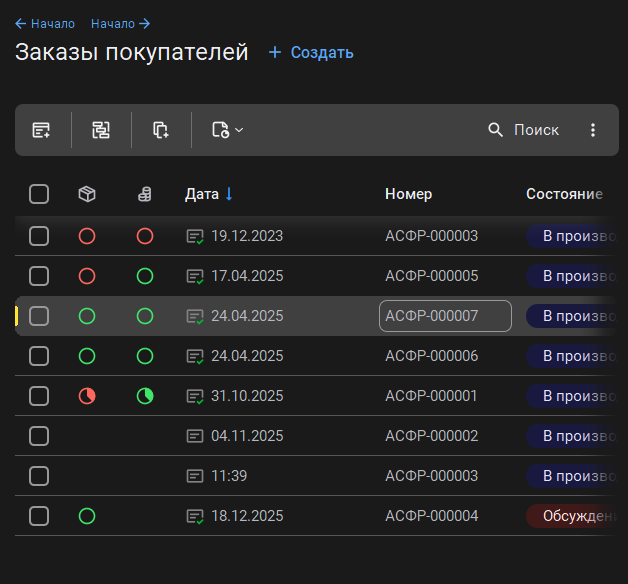Click the add new order list icon
This screenshot has width=628, height=584.
point(41,130)
